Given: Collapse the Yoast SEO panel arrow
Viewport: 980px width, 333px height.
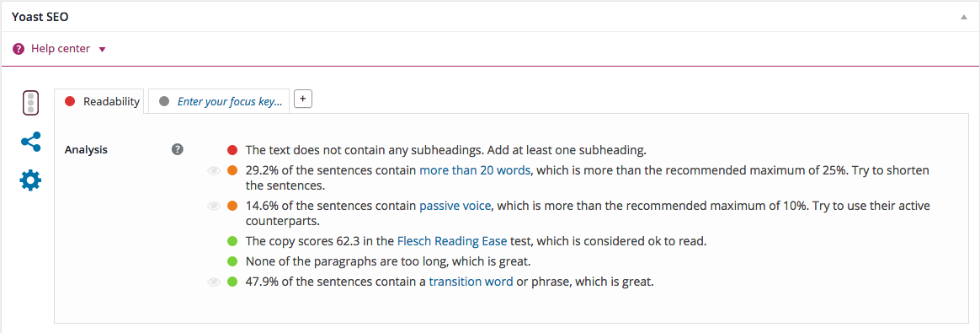Looking at the screenshot, I should tap(964, 18).
